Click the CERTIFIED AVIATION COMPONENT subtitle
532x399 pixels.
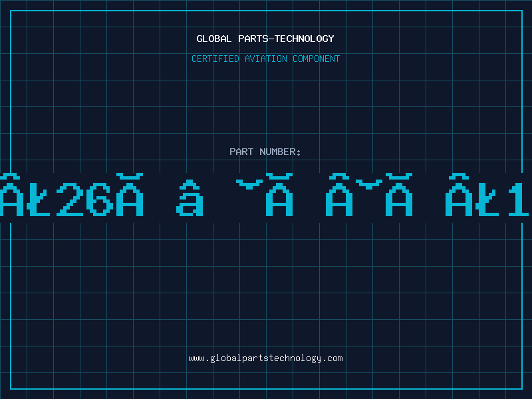click(265, 59)
